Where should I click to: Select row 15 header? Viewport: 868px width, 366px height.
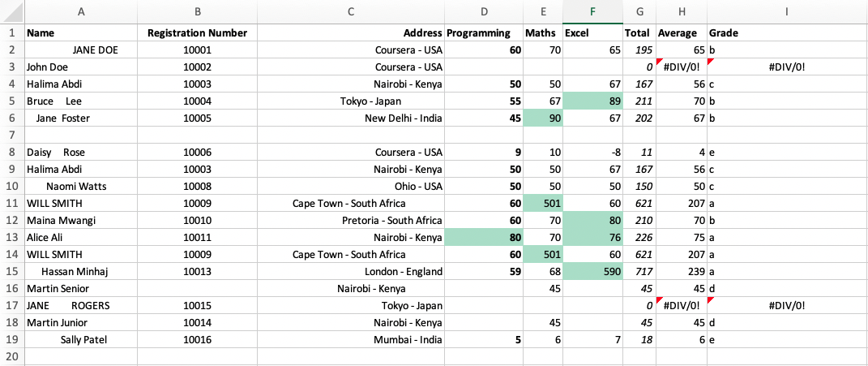[12, 272]
